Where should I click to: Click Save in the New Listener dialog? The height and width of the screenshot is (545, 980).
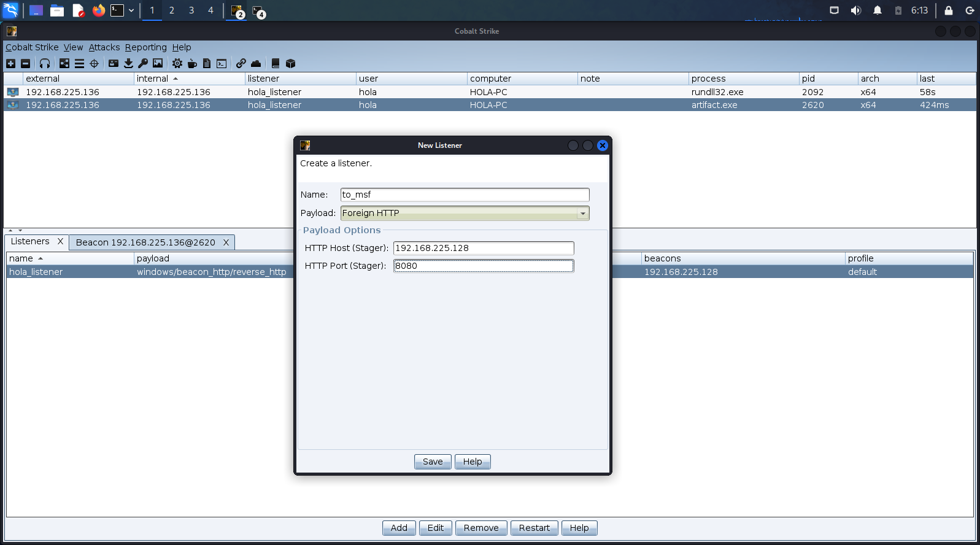tap(433, 462)
